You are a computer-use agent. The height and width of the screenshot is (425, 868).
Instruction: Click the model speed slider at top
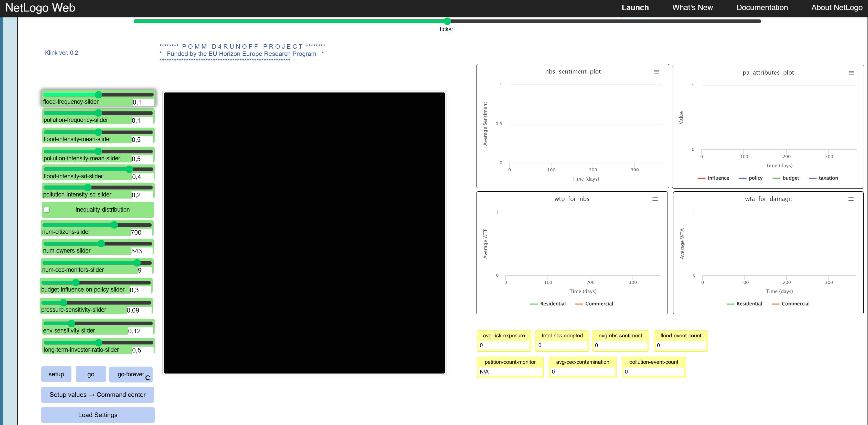click(447, 21)
